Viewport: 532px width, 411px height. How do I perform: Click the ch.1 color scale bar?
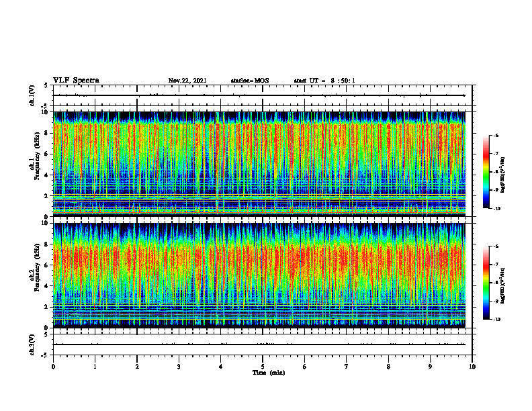pos(486,172)
